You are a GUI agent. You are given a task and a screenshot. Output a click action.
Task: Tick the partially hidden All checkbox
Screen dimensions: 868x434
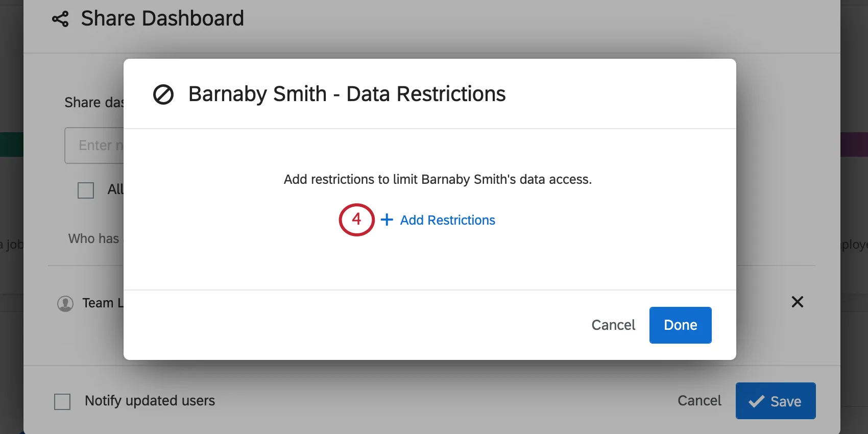[86, 190]
